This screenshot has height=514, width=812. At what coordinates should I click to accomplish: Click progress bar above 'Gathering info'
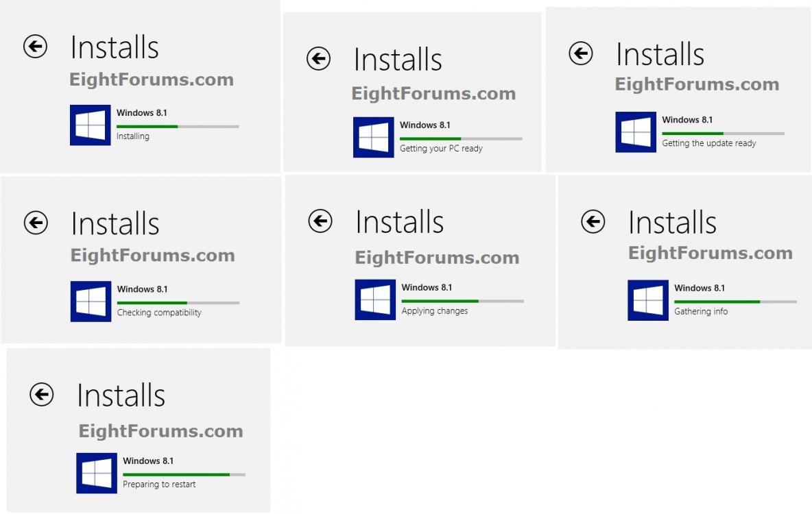735,302
